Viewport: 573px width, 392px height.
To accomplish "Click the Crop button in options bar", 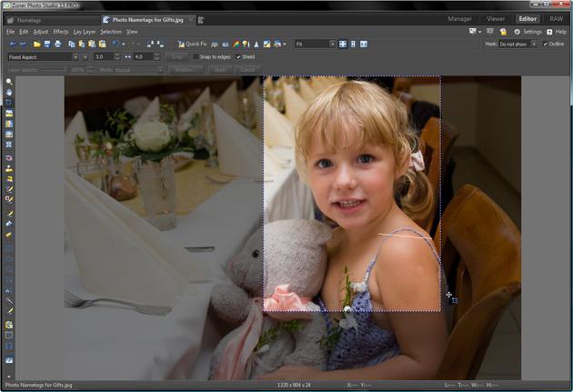I will point(176,57).
